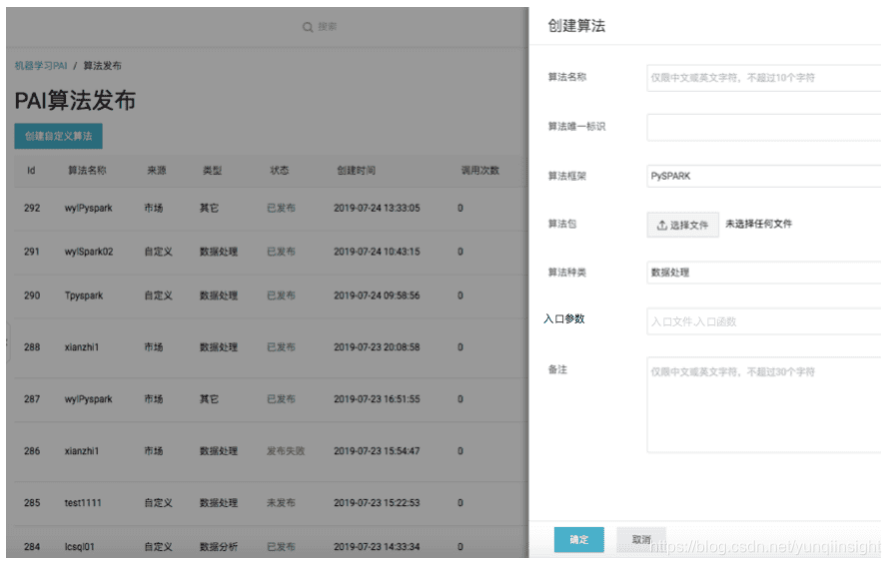Select row 292 wylPyspark name
Image resolution: width=891 pixels, height=565 pixels.
[89, 208]
